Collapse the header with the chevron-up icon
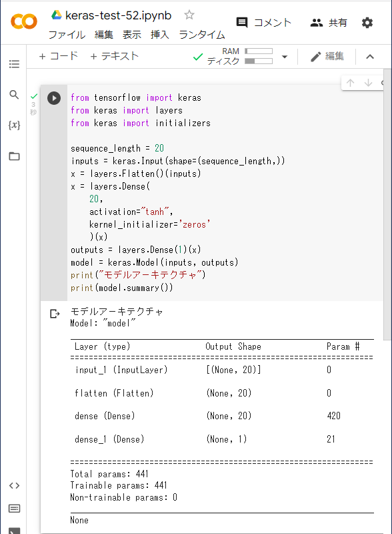 coord(370,57)
